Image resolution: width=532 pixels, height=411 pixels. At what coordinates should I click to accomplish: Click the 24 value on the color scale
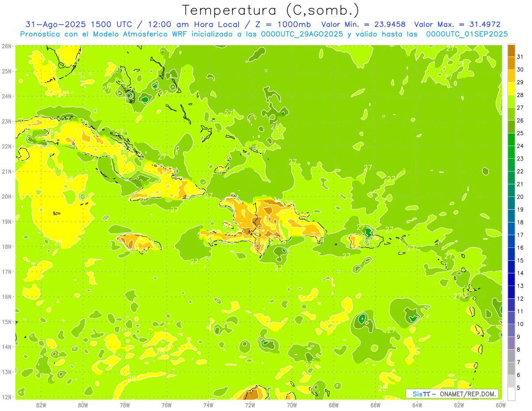pyautogui.click(x=520, y=146)
